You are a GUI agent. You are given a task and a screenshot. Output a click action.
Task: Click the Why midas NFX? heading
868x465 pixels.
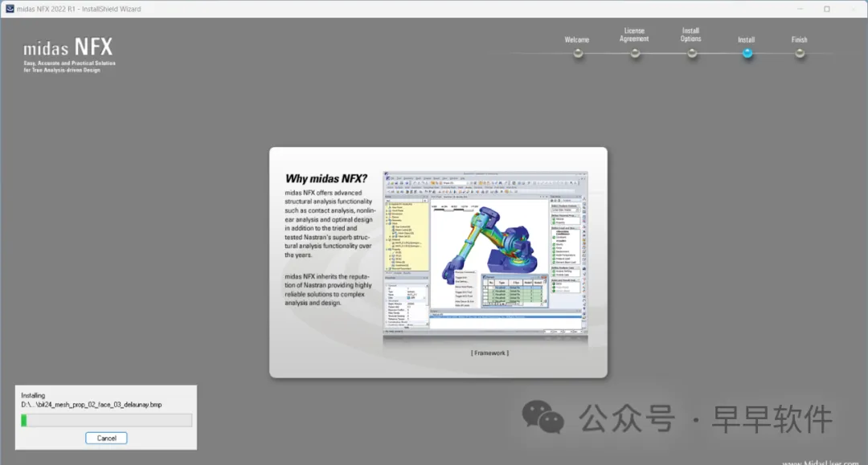[326, 178]
